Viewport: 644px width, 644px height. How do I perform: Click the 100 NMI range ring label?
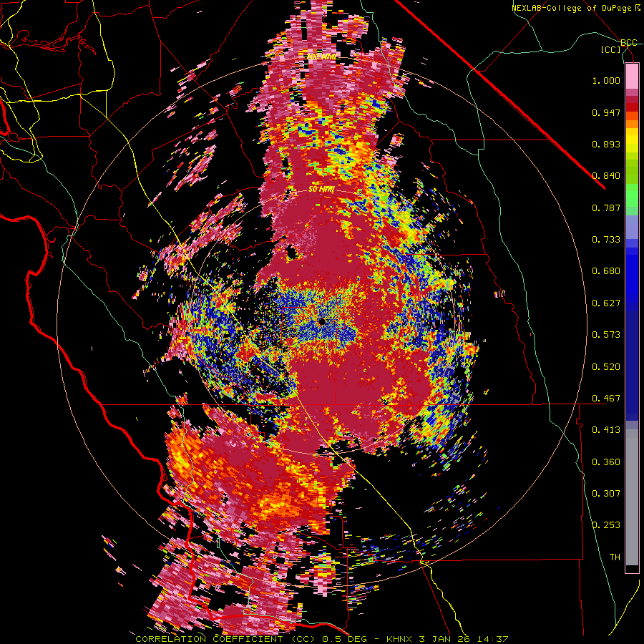coord(322,57)
